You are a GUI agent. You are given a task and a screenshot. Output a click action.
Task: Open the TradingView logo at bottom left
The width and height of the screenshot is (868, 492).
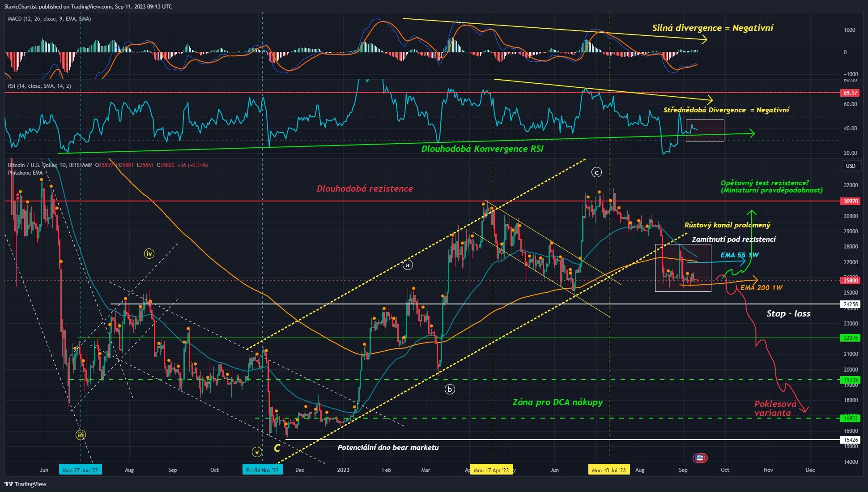click(26, 484)
